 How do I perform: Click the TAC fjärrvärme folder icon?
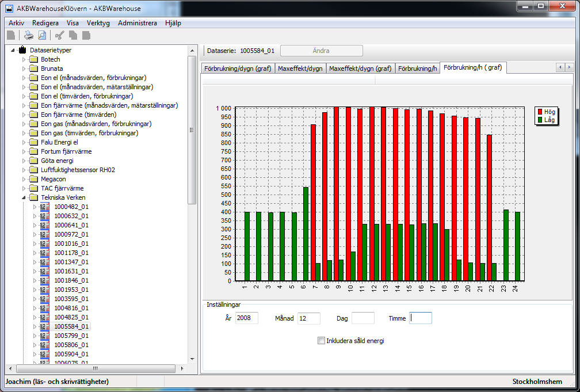click(33, 188)
